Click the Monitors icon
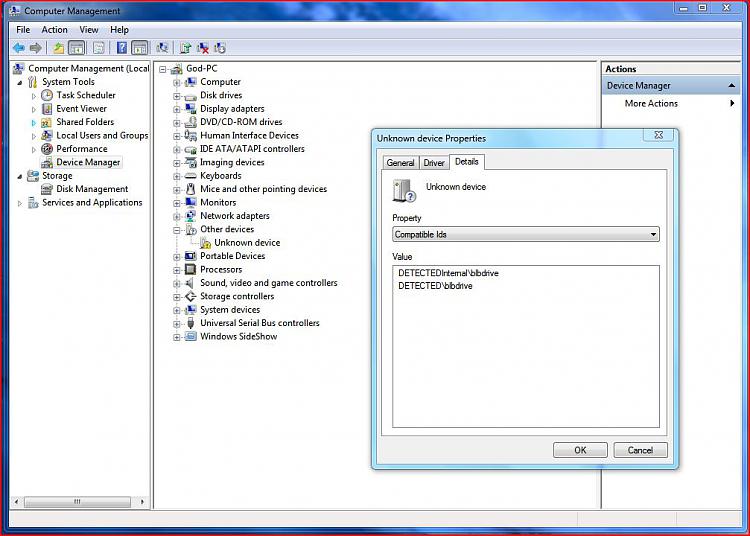The height and width of the screenshot is (536, 750). pyautogui.click(x=190, y=202)
